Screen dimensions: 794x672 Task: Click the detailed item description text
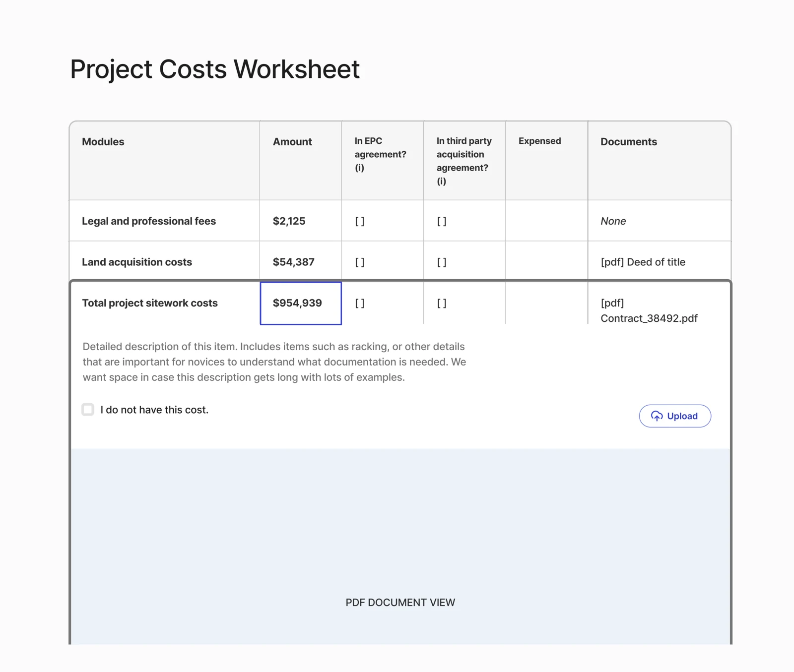(x=274, y=362)
